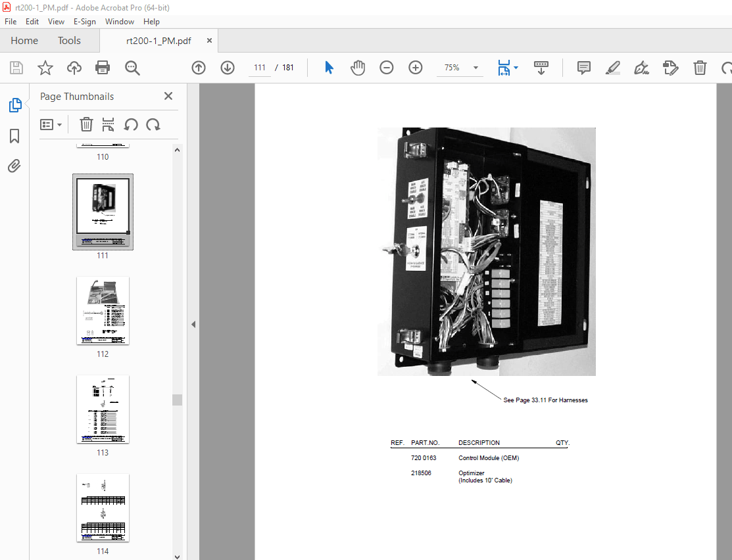This screenshot has height=560, width=732.
Task: Expand the page display options arrow
Action: click(x=517, y=68)
